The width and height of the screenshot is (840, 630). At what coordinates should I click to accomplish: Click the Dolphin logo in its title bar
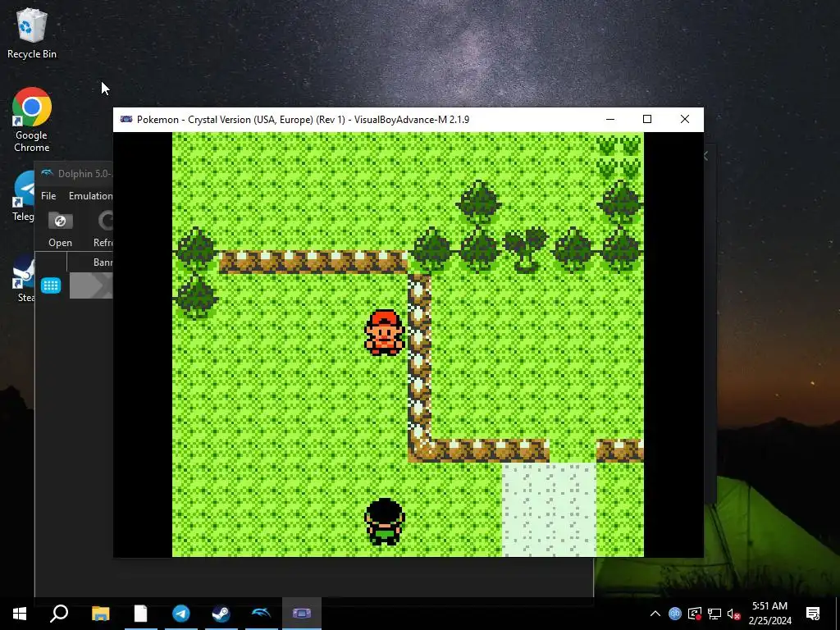point(48,173)
